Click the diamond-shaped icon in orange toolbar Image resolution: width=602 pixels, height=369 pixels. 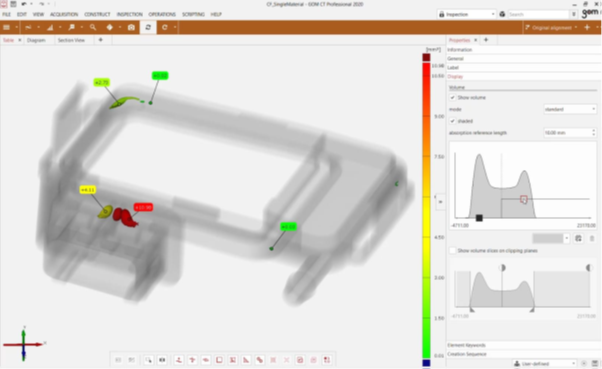(x=110, y=27)
